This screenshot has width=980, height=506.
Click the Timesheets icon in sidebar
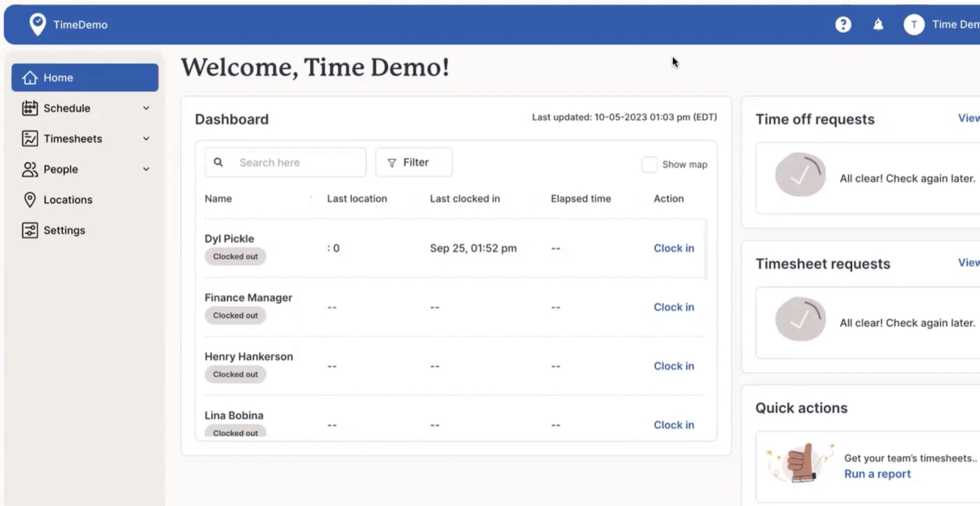(x=29, y=138)
